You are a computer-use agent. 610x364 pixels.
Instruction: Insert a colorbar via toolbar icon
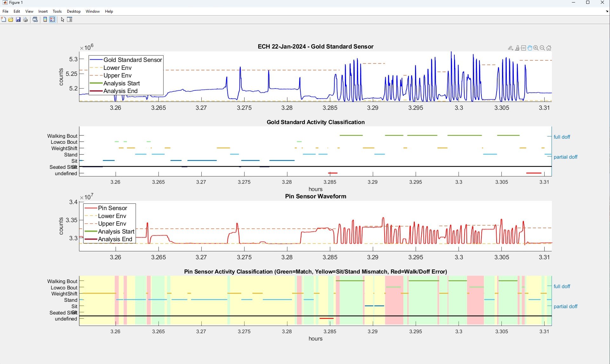(45, 20)
